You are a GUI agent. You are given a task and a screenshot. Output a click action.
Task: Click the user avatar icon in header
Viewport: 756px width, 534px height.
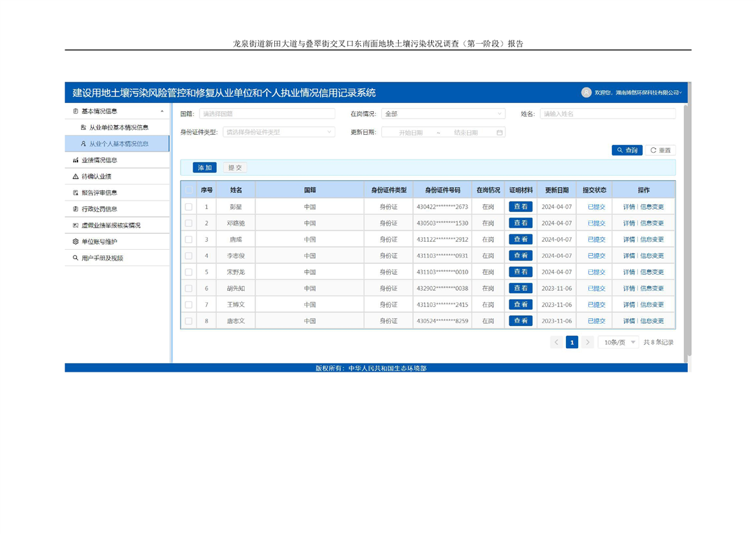[586, 92]
